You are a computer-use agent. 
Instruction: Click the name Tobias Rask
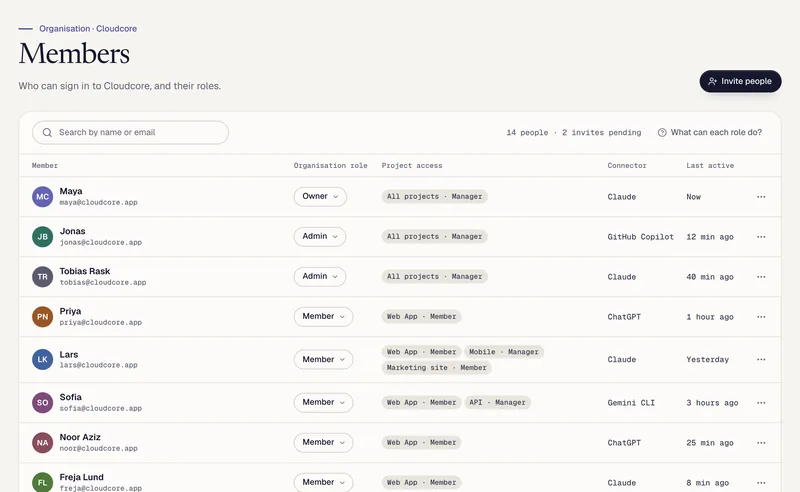(x=85, y=271)
